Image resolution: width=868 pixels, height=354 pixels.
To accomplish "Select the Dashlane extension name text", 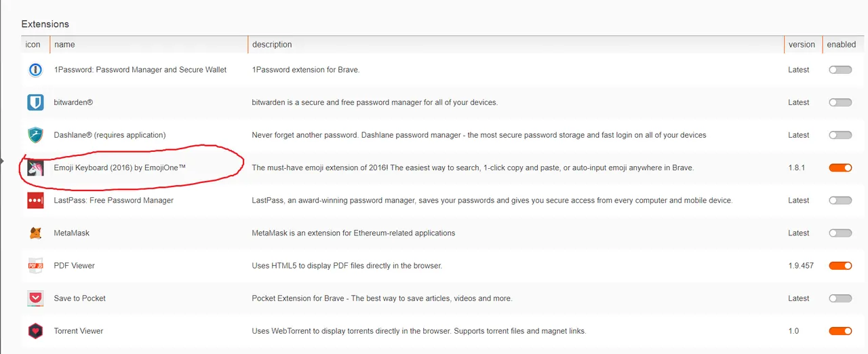I will pos(110,135).
